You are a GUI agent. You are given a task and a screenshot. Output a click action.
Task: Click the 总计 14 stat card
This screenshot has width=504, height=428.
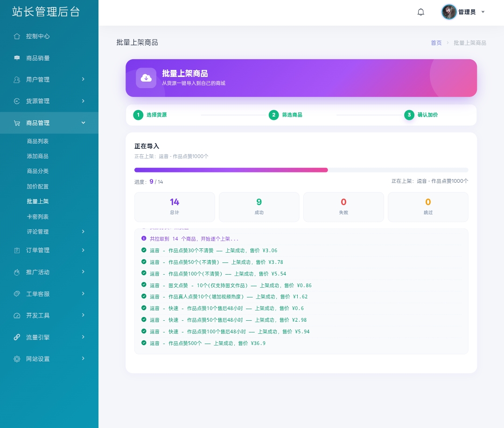point(175,207)
